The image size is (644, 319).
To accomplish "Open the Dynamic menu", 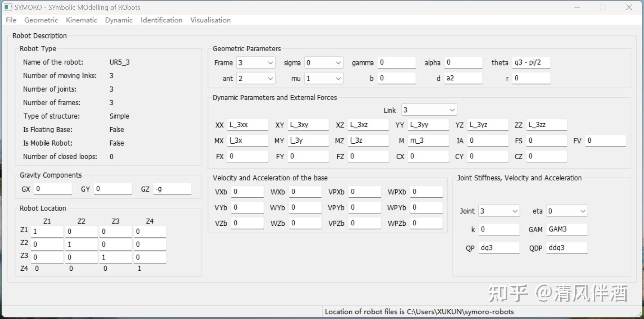I will point(119,20).
